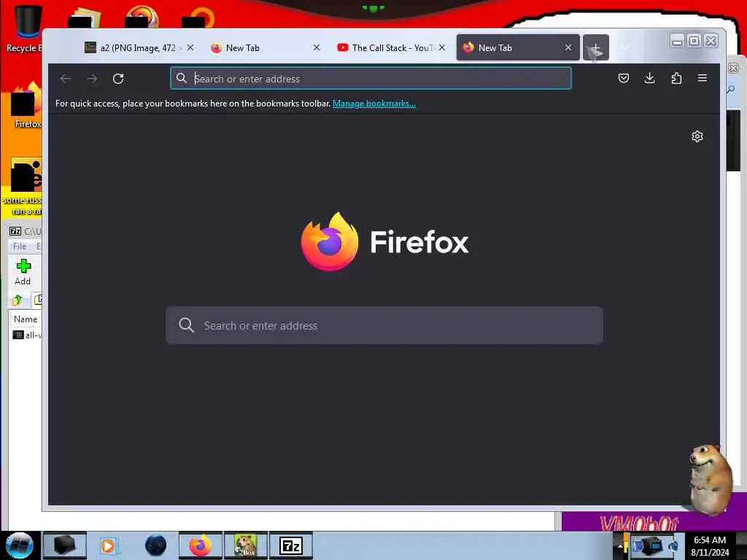
Task: Maximize the Firefox window
Action: point(694,42)
